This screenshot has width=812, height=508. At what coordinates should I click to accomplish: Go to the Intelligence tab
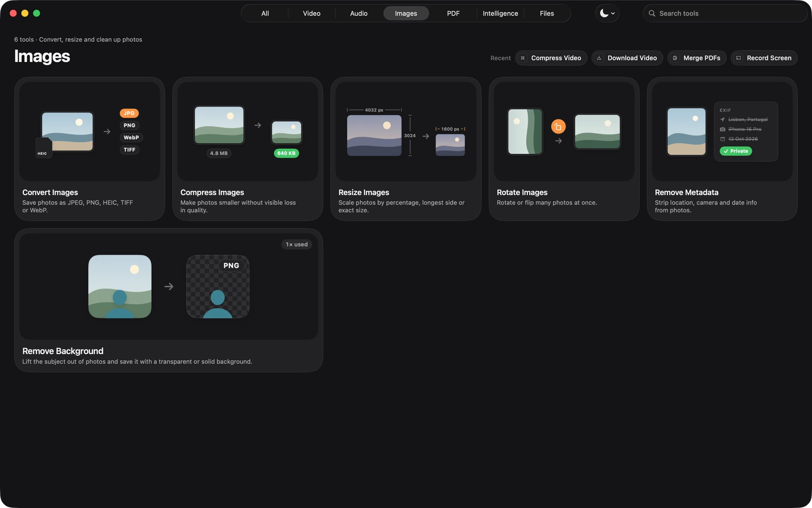click(500, 13)
